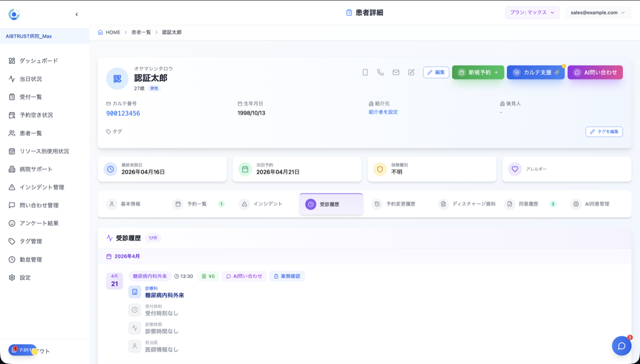
Task: Open the patient's email envelope icon
Action: pos(396,72)
